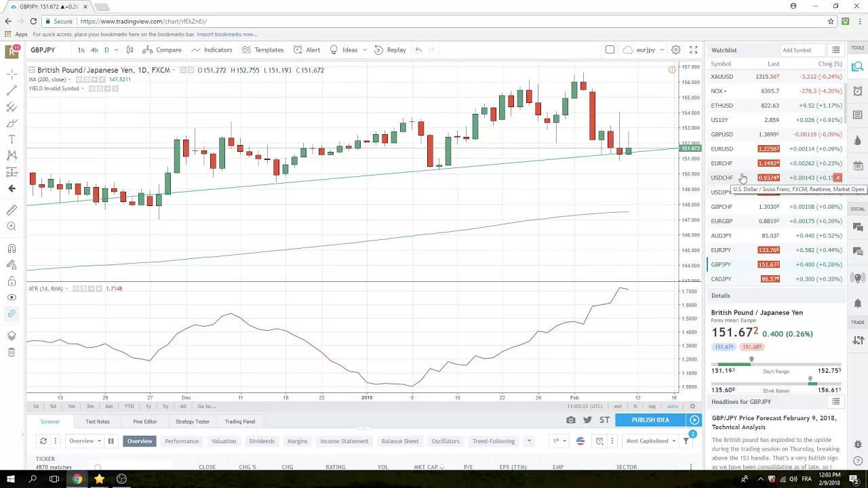The image size is (868, 488).
Task: Toggle magnet mode for drawings
Action: 12,249
